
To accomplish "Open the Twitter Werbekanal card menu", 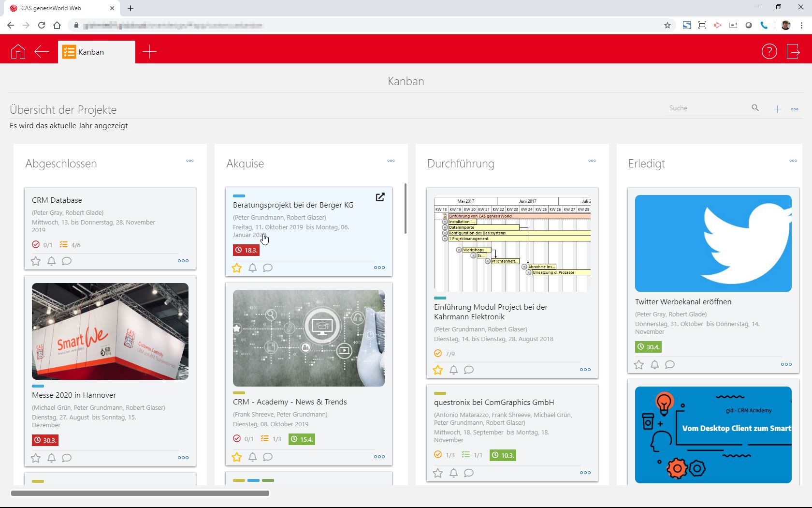I will coord(786,364).
